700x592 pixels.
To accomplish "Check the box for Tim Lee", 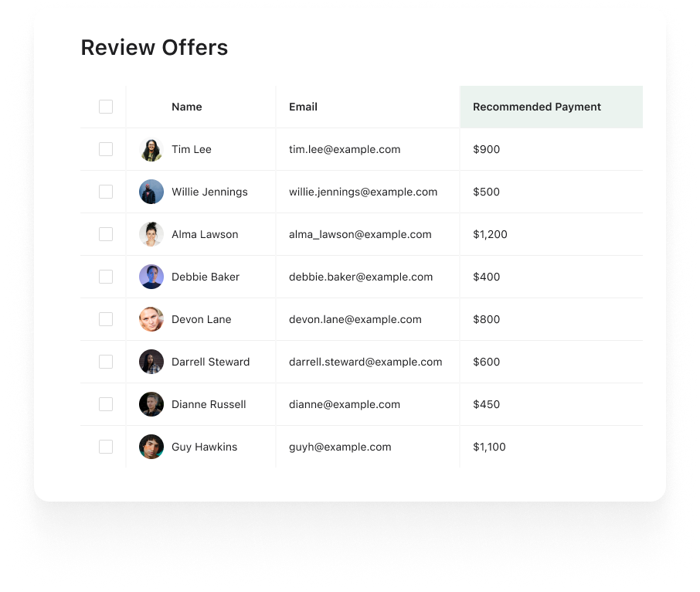I will click(106, 149).
